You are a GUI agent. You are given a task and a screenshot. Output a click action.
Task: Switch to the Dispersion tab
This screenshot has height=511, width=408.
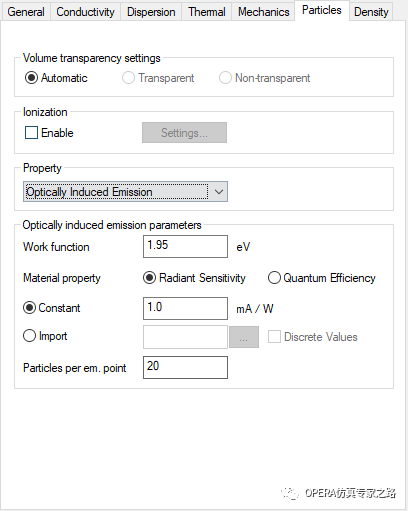tap(151, 12)
